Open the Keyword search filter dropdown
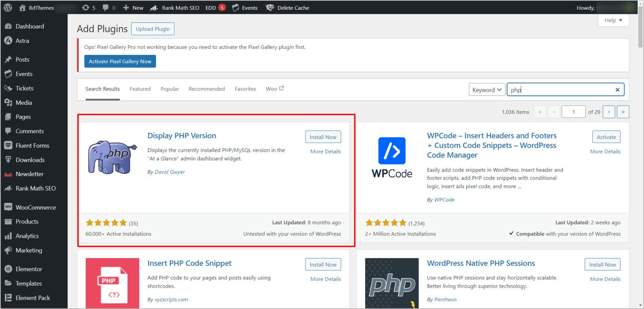The height and width of the screenshot is (309, 644). 487,89
